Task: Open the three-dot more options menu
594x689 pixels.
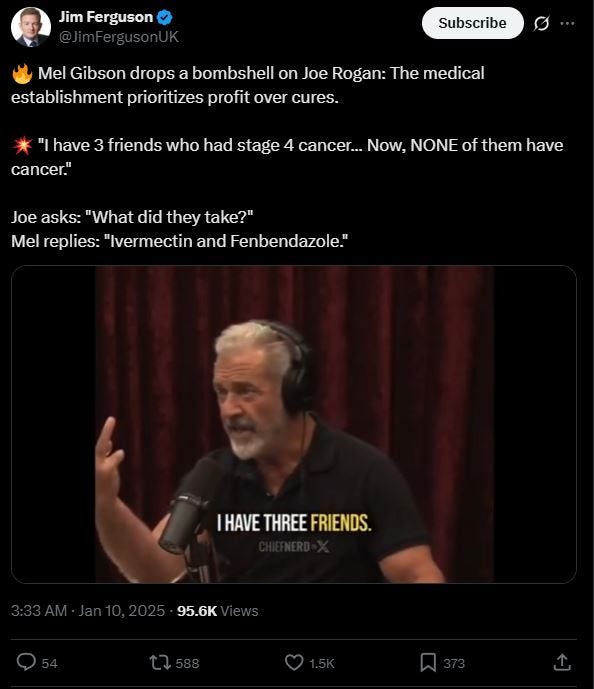Action: pyautogui.click(x=567, y=23)
